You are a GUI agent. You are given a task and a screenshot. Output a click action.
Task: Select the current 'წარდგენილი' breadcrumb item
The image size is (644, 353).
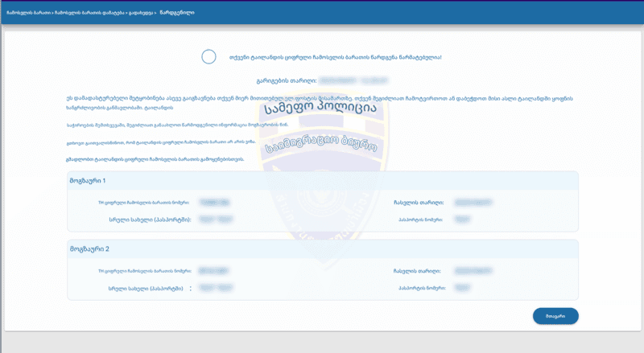coord(177,13)
